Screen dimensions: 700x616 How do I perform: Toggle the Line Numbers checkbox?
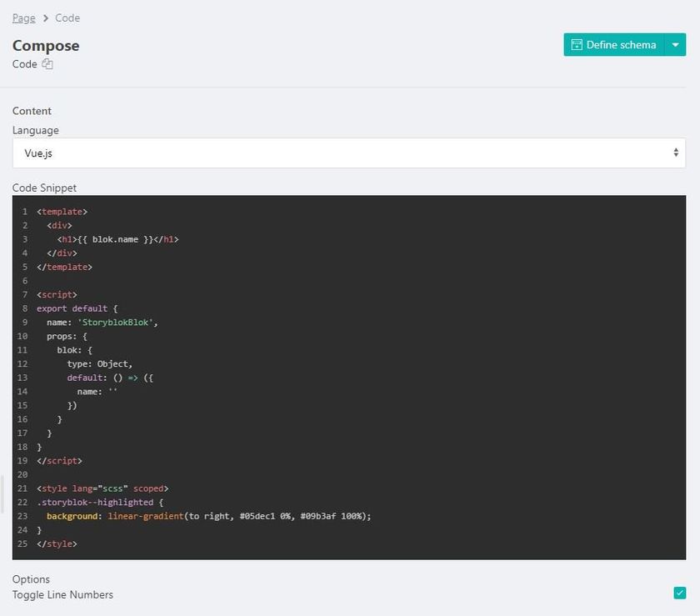(679, 593)
